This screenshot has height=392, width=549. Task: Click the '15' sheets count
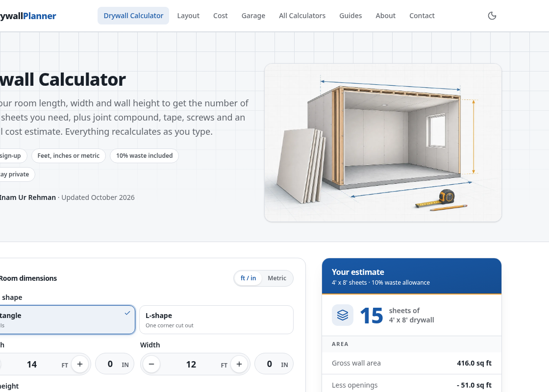(371, 316)
